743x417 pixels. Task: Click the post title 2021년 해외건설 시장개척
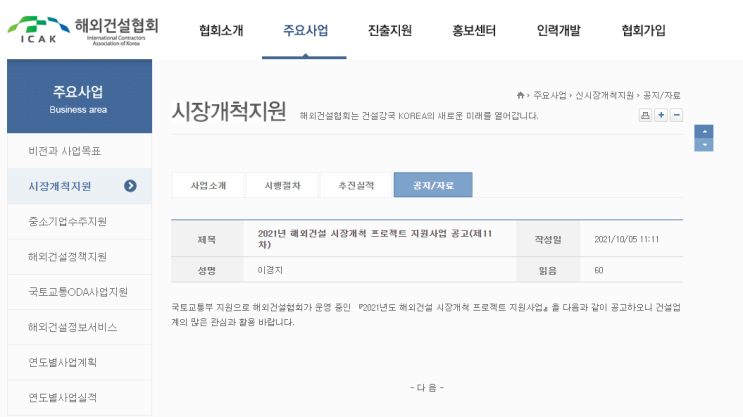point(374,239)
